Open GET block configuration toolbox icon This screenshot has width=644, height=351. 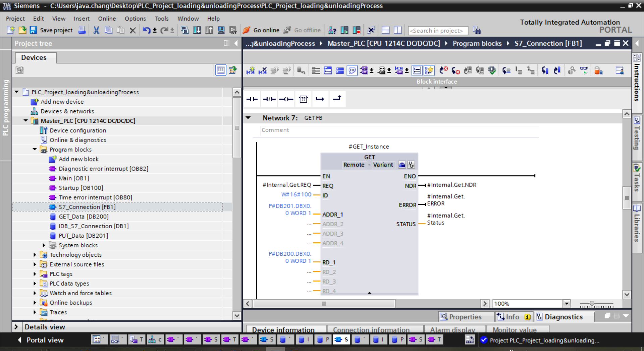[402, 165]
